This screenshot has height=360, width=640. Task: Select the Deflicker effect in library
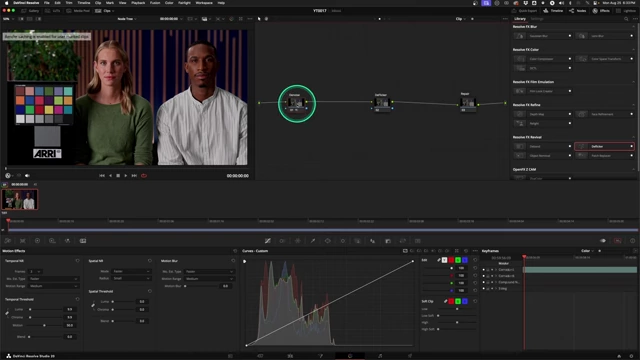(604, 146)
